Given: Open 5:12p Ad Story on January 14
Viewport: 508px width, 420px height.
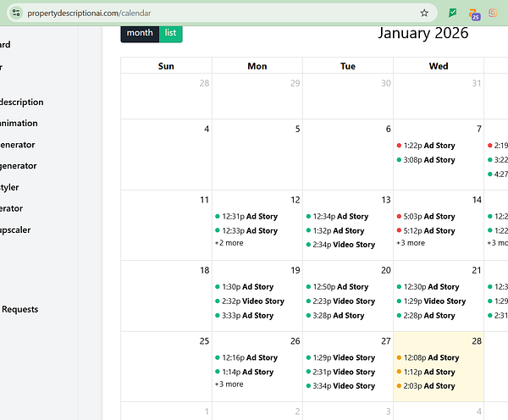Looking at the screenshot, I should pos(426,230).
